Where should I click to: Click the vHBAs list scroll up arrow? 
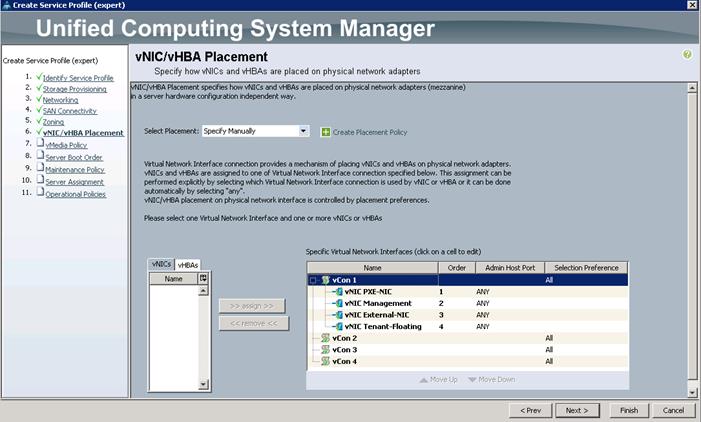pos(203,291)
